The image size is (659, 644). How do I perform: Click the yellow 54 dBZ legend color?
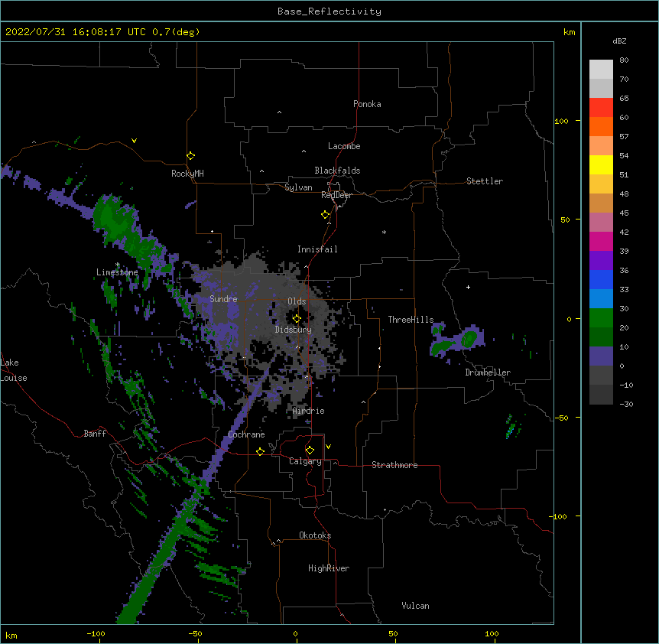coord(601,164)
